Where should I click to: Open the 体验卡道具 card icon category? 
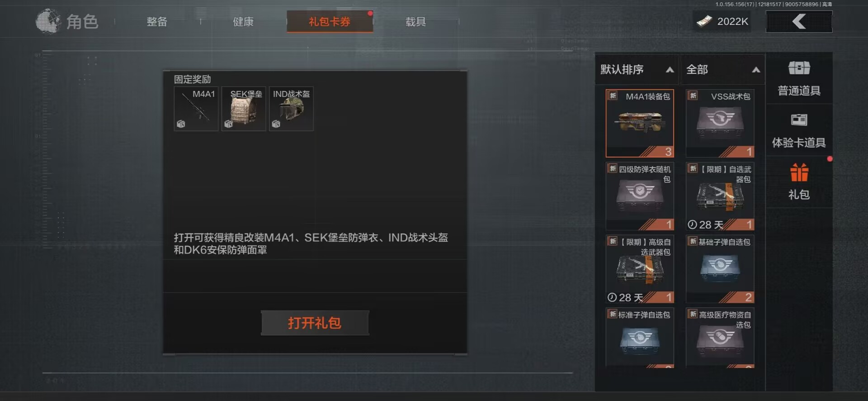pos(799,120)
